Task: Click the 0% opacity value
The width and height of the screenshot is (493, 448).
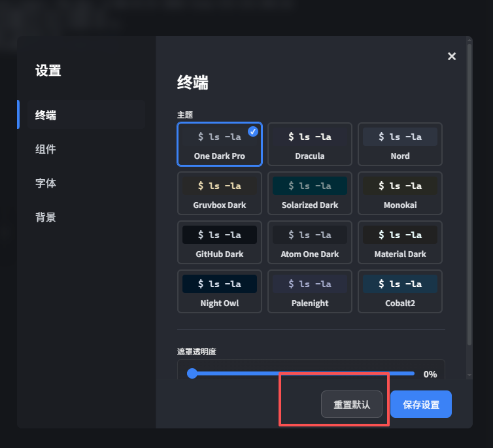Action: click(430, 374)
